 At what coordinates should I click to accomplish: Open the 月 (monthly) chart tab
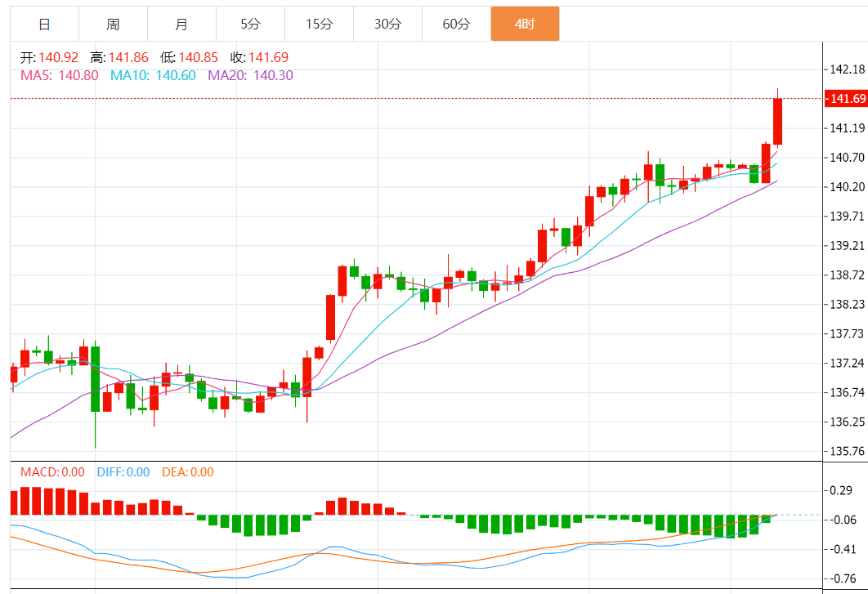tap(181, 25)
